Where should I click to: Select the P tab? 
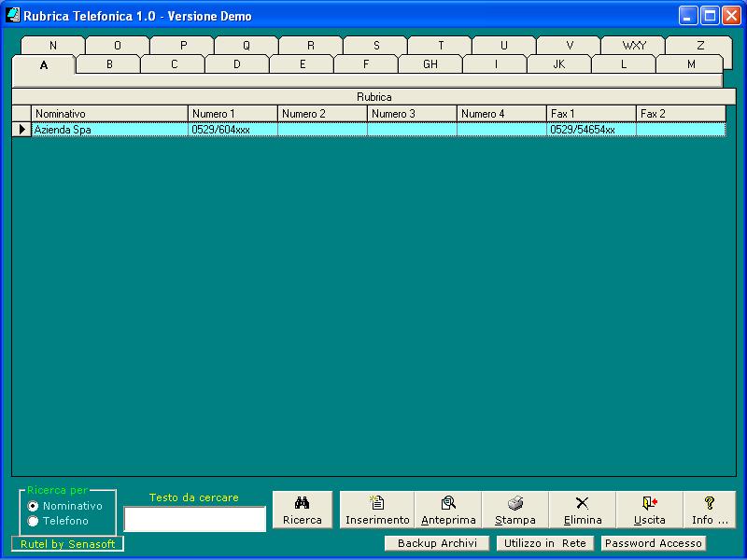pos(183,45)
